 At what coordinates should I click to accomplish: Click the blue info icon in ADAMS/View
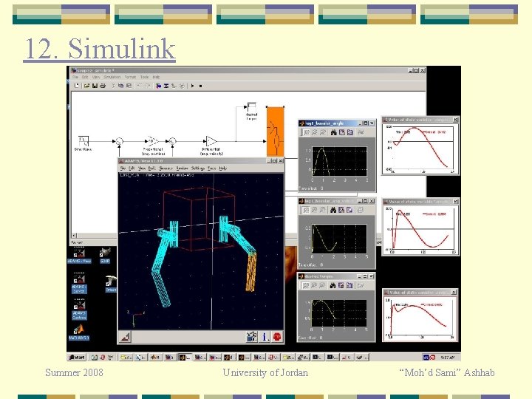[x=265, y=337]
